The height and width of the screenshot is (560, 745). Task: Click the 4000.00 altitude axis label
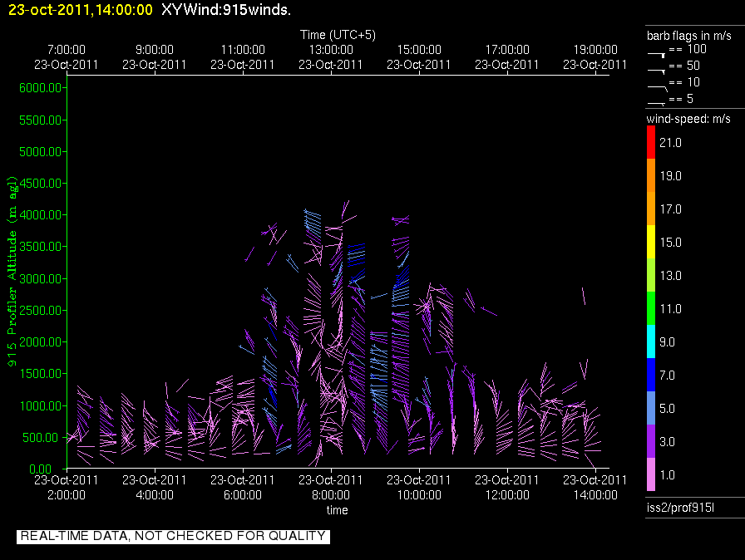point(41,215)
